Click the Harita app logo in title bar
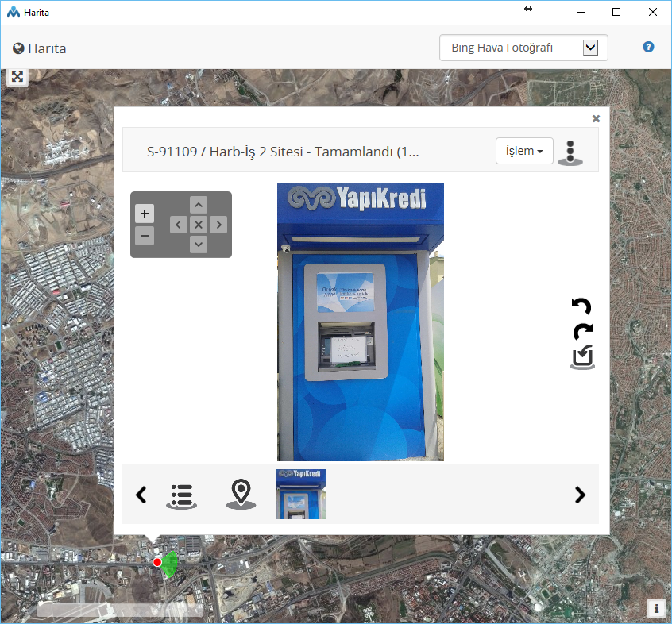Image resolution: width=672 pixels, height=624 pixels. (x=14, y=12)
